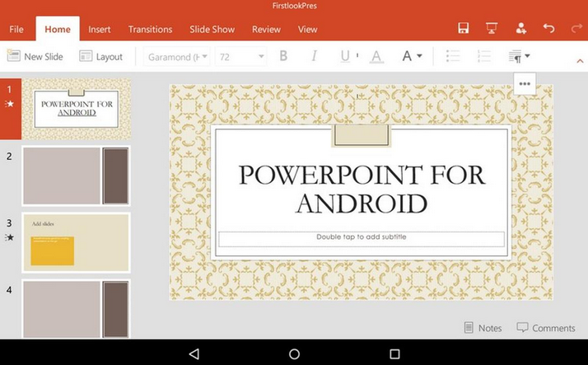Toggle Underline formatting
588x365 pixels.
coord(345,56)
